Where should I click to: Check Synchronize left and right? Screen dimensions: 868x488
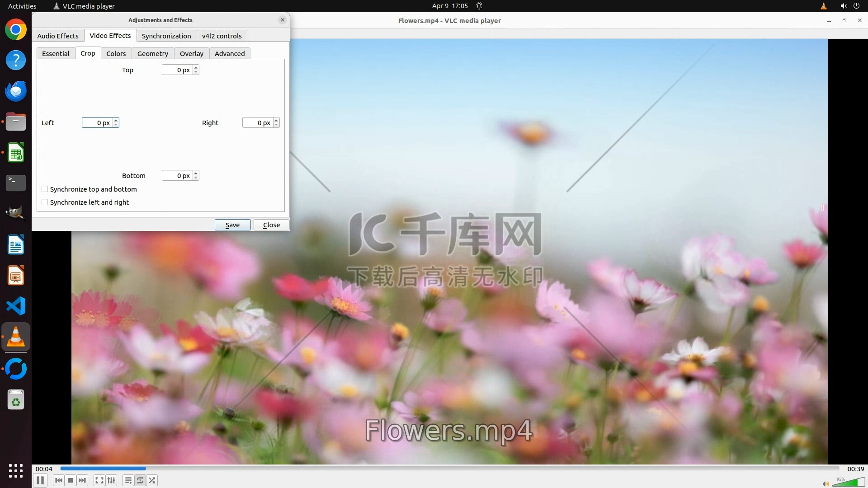click(x=45, y=202)
